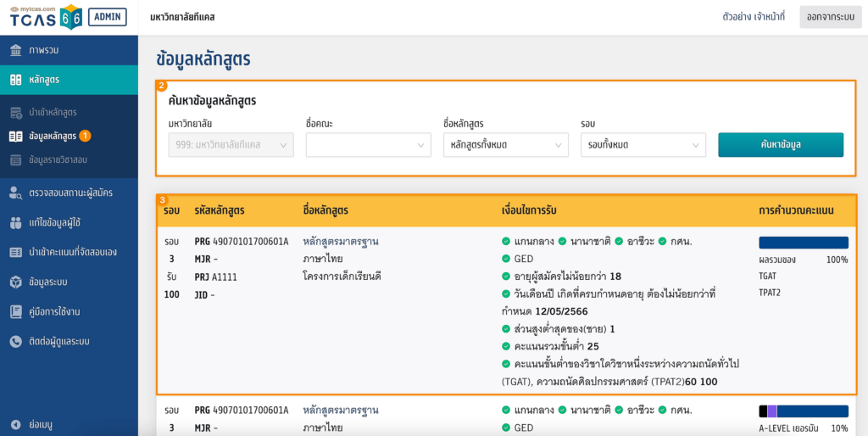Open the รอบ dropdown showing รอบทั้งหมด
Viewport: 868px width, 436px height.
tap(643, 145)
